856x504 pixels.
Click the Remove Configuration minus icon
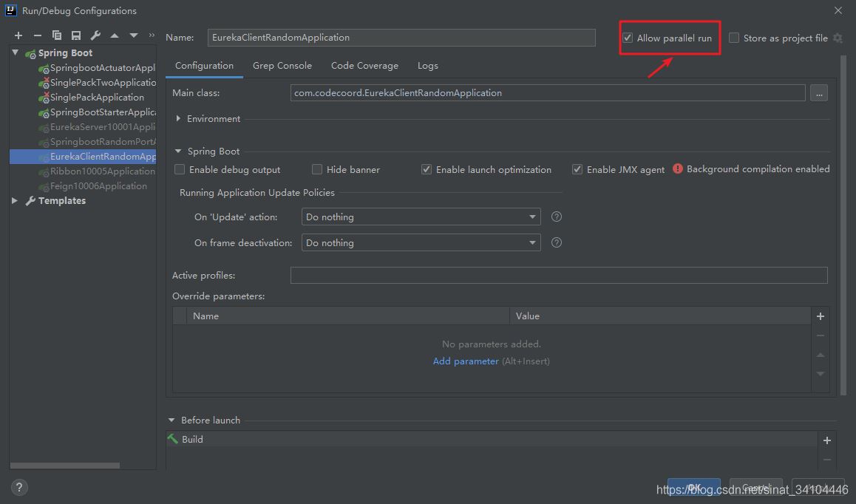pos(38,35)
